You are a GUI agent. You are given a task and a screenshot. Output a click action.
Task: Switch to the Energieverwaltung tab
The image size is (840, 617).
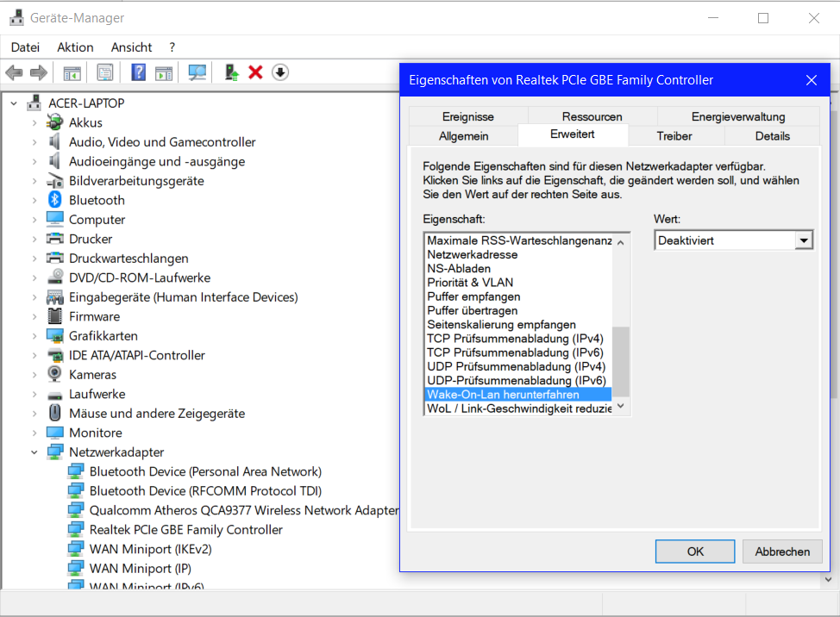(738, 116)
